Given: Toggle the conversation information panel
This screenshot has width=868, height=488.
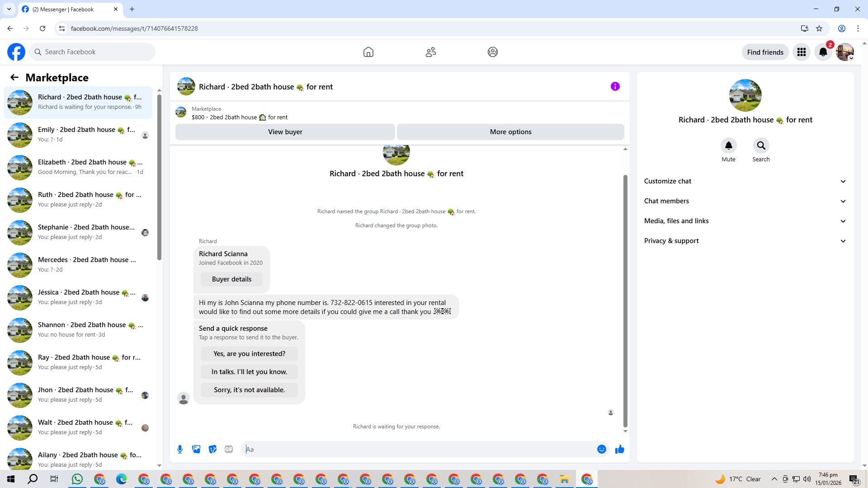Looking at the screenshot, I should (615, 86).
